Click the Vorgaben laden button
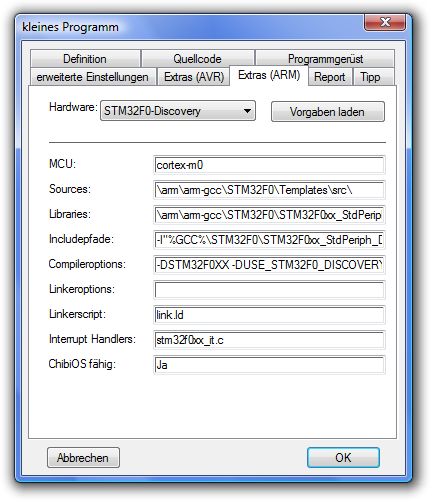This screenshot has width=432, height=502. point(328,112)
